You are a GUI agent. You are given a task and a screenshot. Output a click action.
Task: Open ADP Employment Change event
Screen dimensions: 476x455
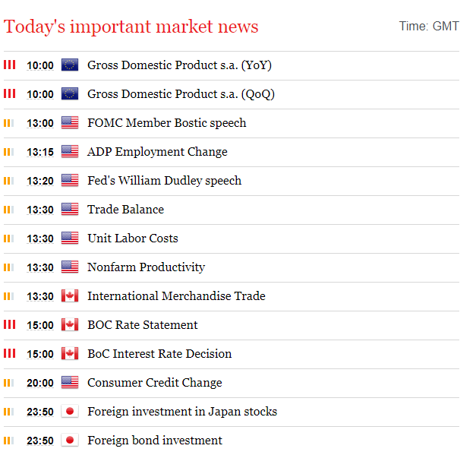tap(157, 152)
